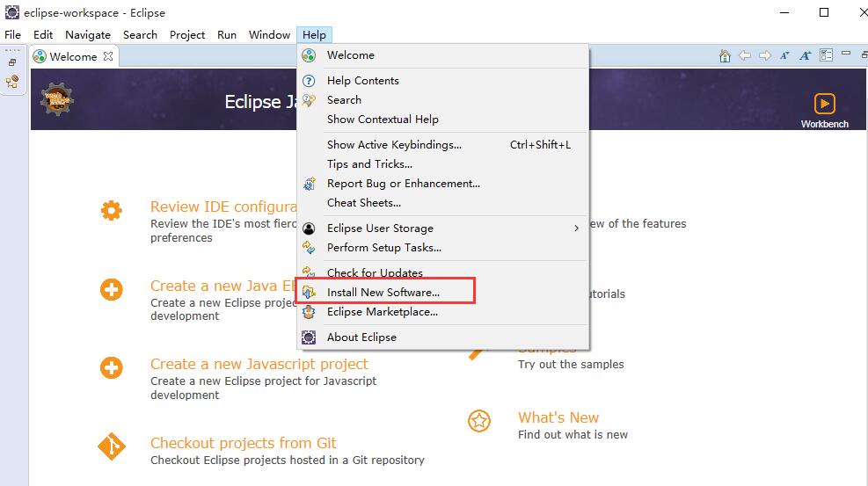Select Report Bug or Enhancement

click(x=443, y=184)
